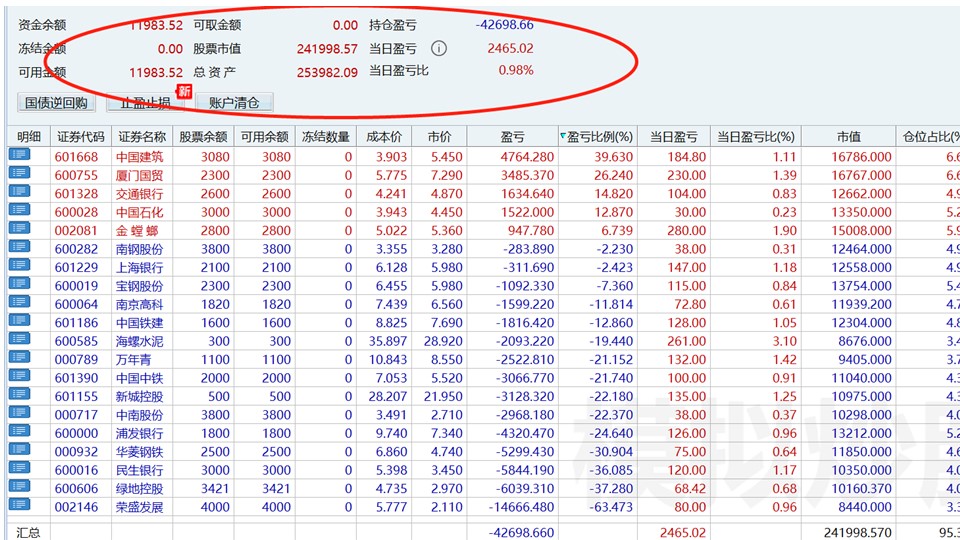
Task: Select stock name 中国铁建
Action: click(x=140, y=323)
